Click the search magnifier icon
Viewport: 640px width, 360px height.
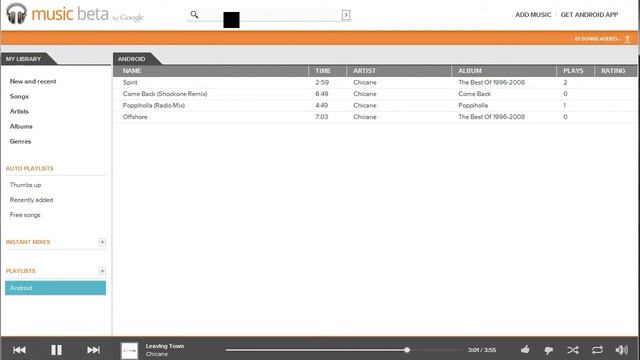click(194, 15)
